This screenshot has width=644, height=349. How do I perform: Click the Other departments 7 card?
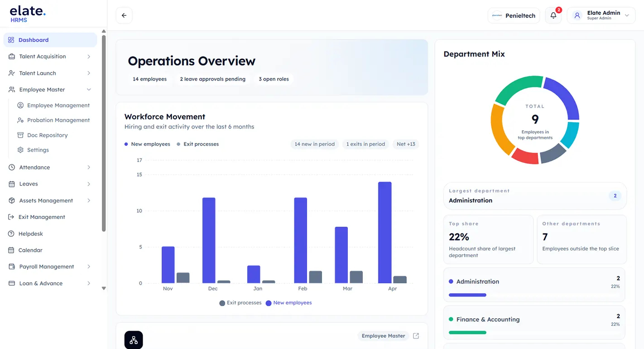582,239
